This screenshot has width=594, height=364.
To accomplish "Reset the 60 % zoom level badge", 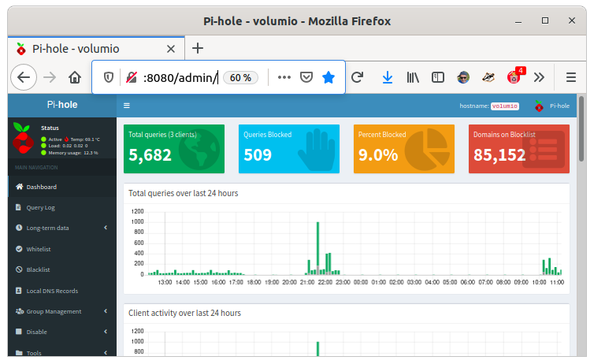I will 240,78.
